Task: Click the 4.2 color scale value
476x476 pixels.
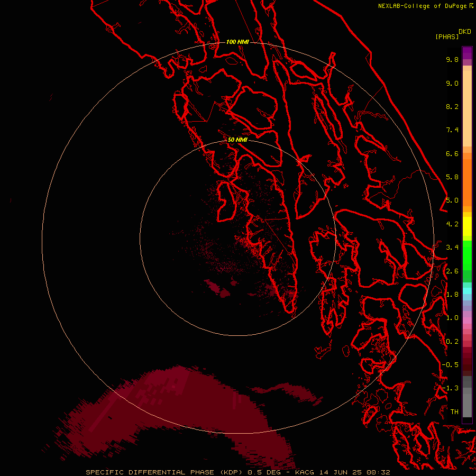Action: coord(452,224)
